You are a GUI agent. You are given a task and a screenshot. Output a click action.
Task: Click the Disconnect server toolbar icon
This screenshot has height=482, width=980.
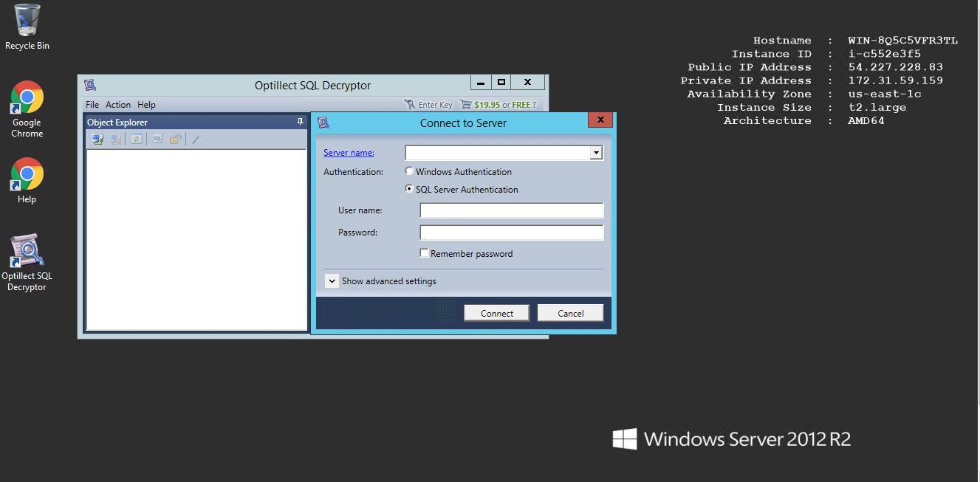116,139
